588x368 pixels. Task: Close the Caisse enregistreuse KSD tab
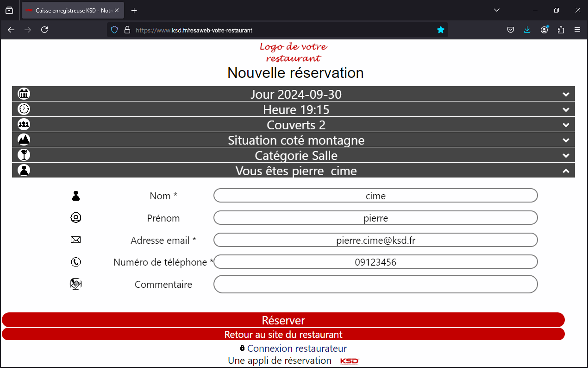point(117,10)
